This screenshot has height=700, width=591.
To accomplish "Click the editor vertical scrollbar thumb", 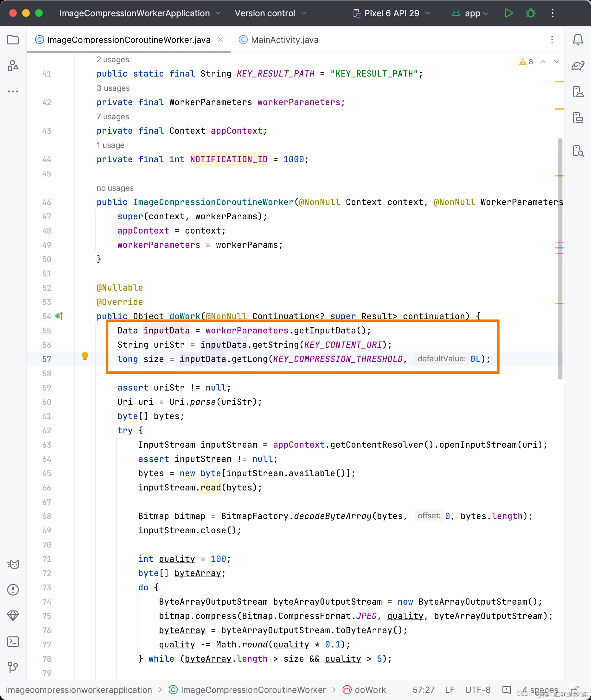I will click(x=560, y=259).
